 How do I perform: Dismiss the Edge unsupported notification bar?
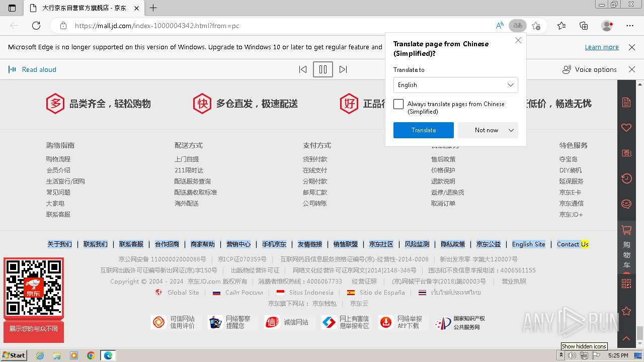[632, 47]
